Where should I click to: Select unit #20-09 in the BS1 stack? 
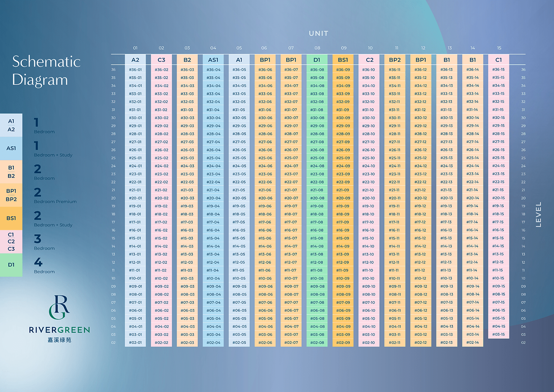coord(343,198)
